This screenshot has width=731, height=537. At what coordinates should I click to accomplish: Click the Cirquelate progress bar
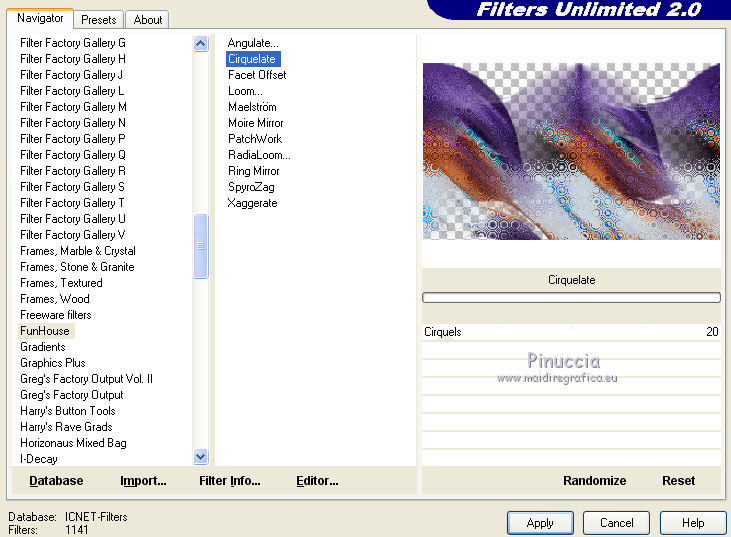(572, 297)
